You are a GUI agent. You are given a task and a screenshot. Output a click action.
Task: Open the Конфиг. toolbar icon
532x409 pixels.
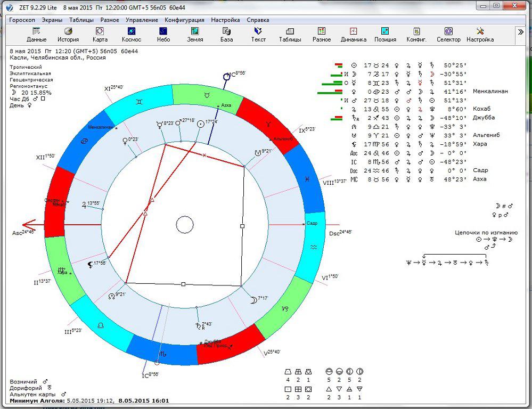point(416,35)
